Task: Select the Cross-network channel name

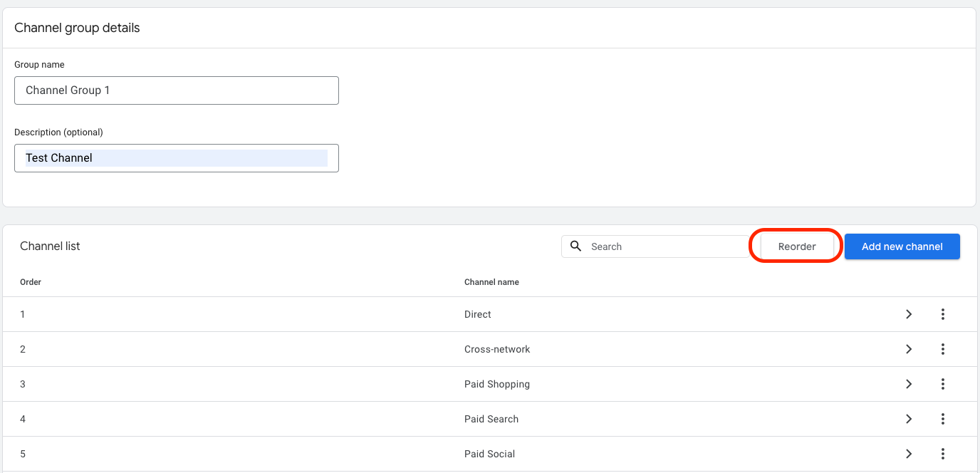Action: point(497,349)
